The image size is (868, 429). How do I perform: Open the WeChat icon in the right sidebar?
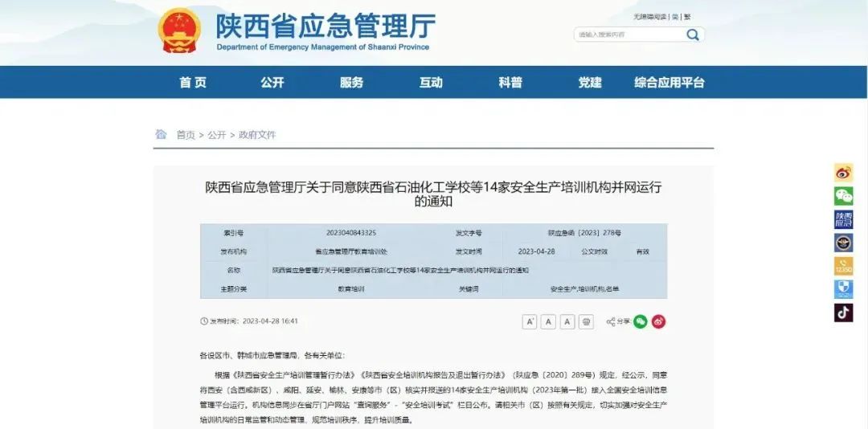click(844, 197)
